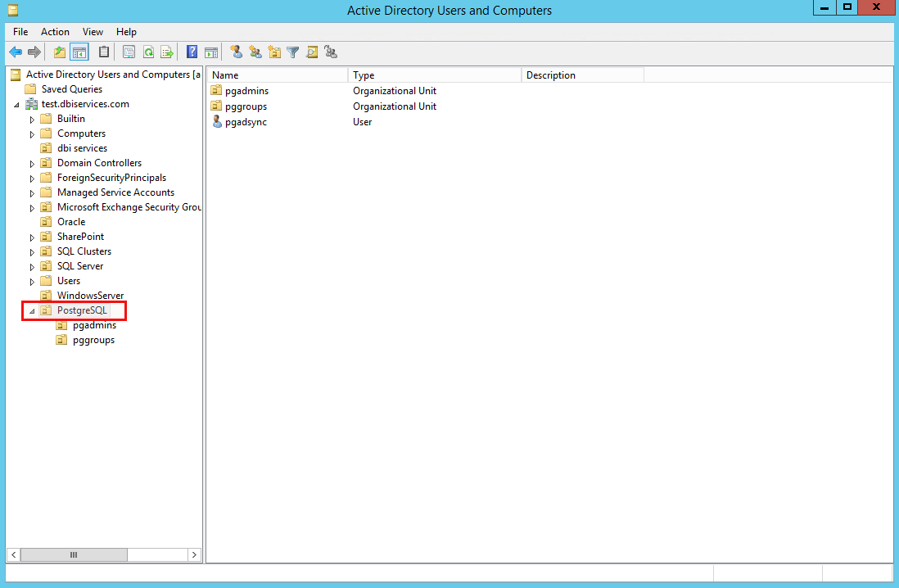Click Add to group toolbar icon
The height and width of the screenshot is (588, 899).
331,52
